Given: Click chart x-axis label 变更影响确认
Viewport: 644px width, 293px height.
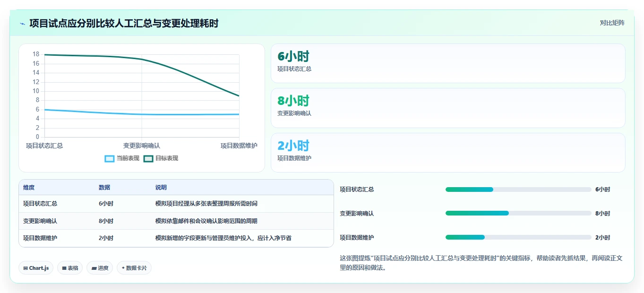Looking at the screenshot, I should click(x=142, y=146).
